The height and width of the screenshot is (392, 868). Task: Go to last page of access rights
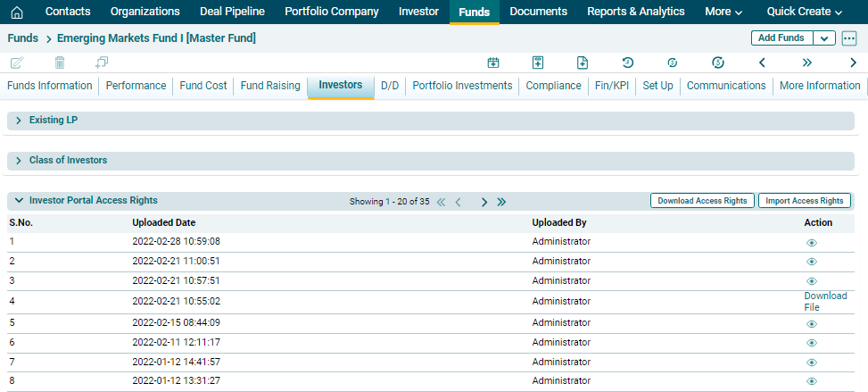[x=501, y=202]
